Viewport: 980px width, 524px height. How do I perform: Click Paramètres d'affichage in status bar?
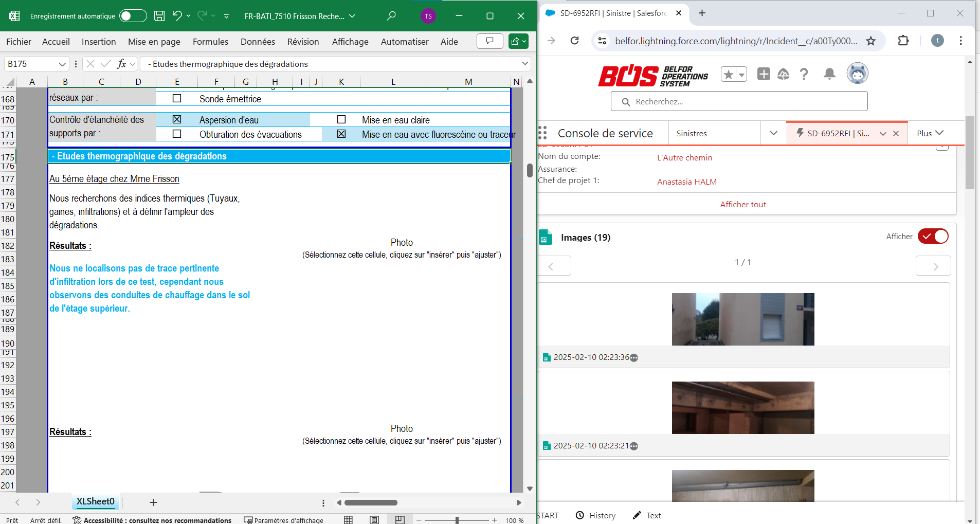(x=284, y=520)
